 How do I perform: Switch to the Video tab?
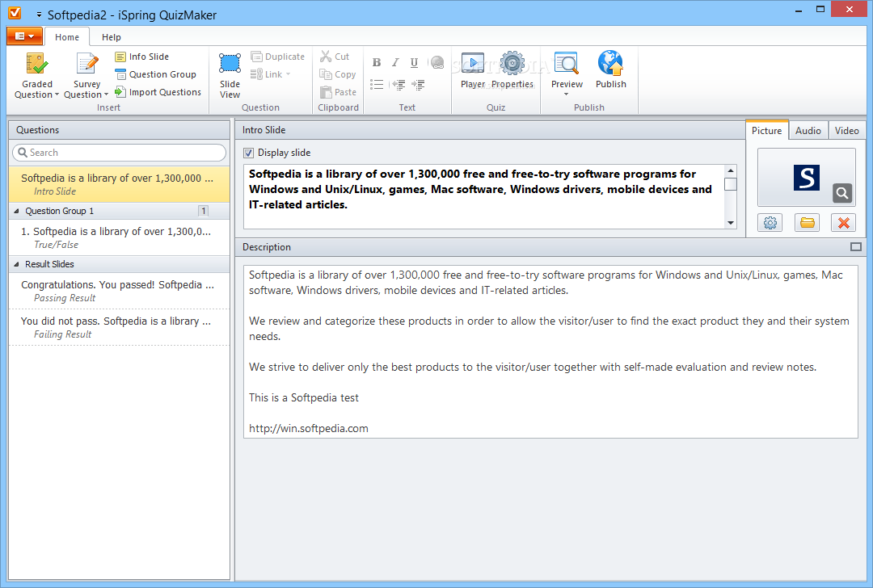[x=846, y=131]
